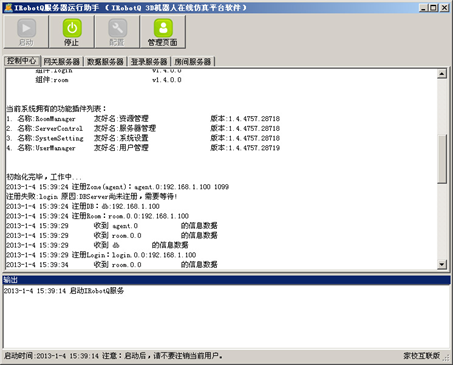Minimize the IRobotQ window
453x365 pixels.
point(423,7)
